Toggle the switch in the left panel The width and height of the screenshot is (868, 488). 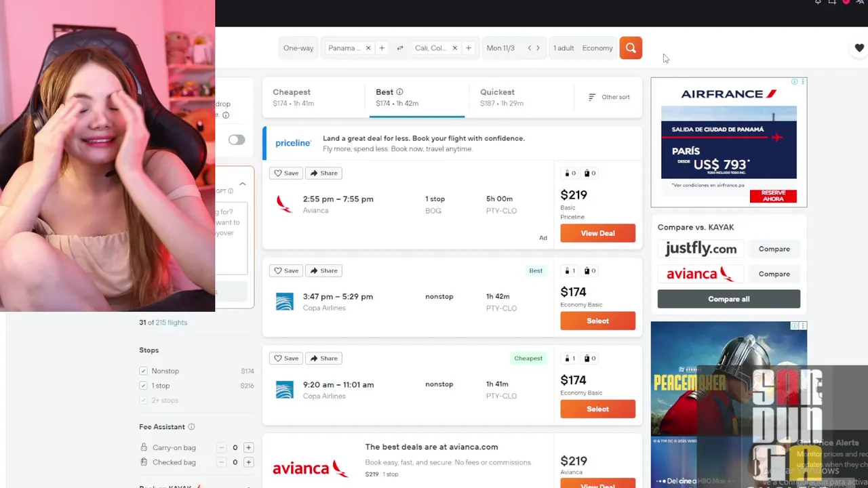point(236,140)
